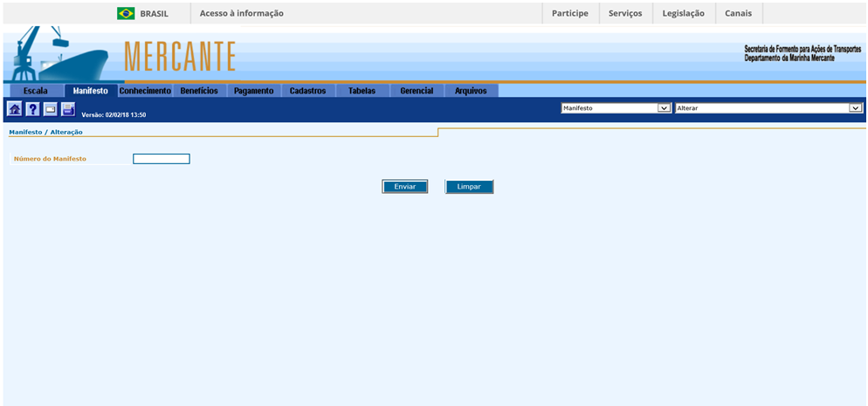Select the Arquivos tab
Image resolution: width=868 pixels, height=406 pixels.
click(x=471, y=91)
